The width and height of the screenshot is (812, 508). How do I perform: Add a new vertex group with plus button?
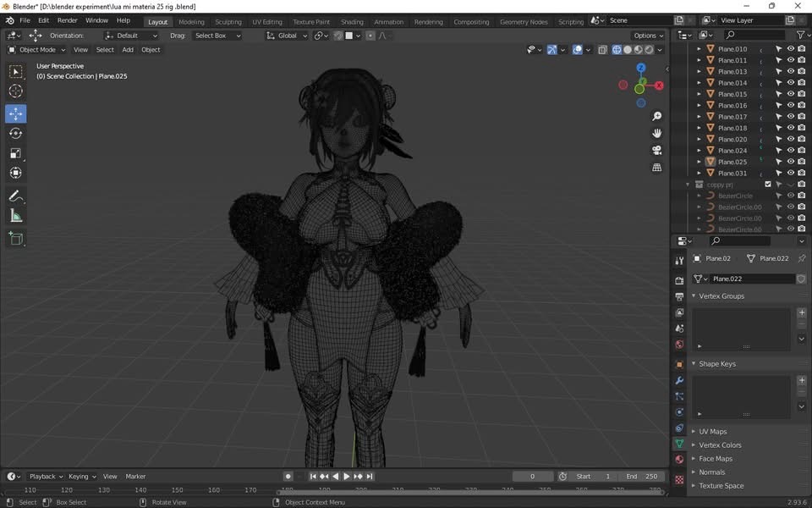point(802,312)
